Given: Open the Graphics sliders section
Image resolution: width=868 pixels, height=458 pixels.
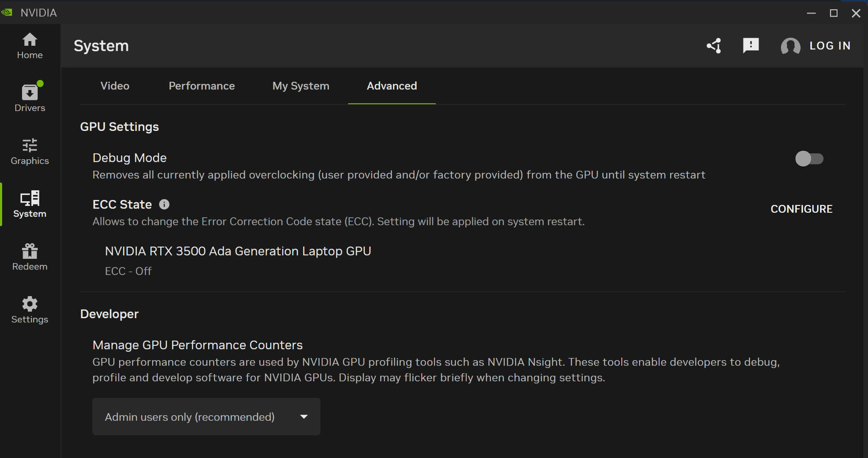Looking at the screenshot, I should (x=30, y=152).
